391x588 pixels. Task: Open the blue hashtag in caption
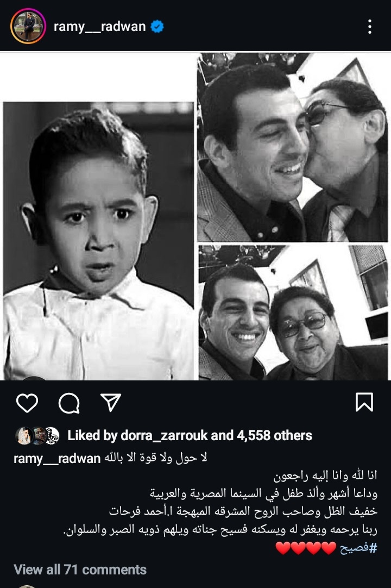point(358,548)
